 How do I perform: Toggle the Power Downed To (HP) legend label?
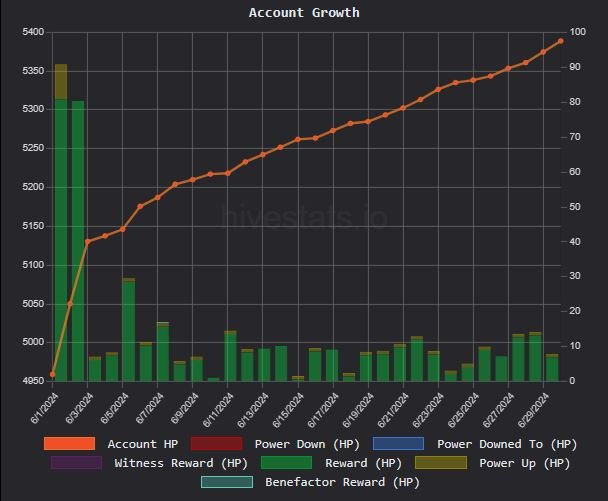pyautogui.click(x=507, y=444)
